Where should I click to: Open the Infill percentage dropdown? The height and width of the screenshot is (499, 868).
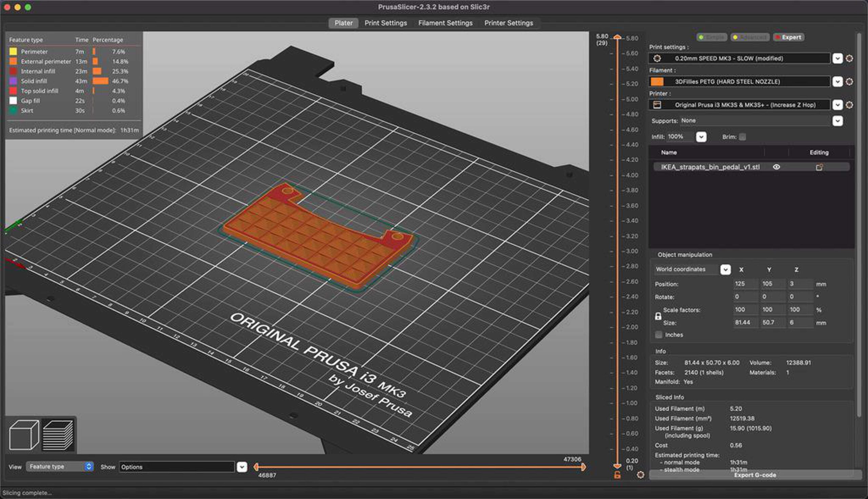[701, 137]
